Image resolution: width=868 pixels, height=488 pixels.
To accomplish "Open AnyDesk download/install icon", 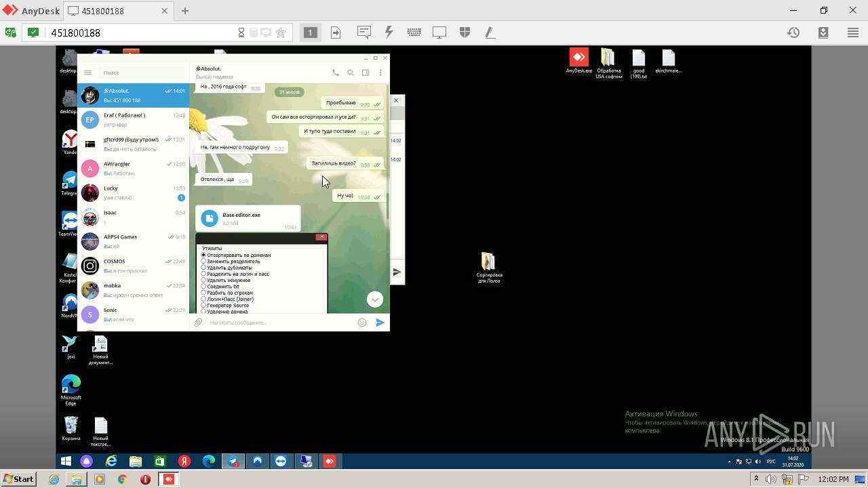I will 823,33.
